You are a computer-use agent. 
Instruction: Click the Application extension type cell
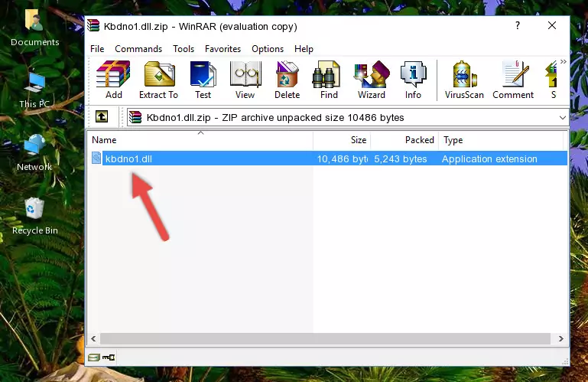(x=489, y=159)
